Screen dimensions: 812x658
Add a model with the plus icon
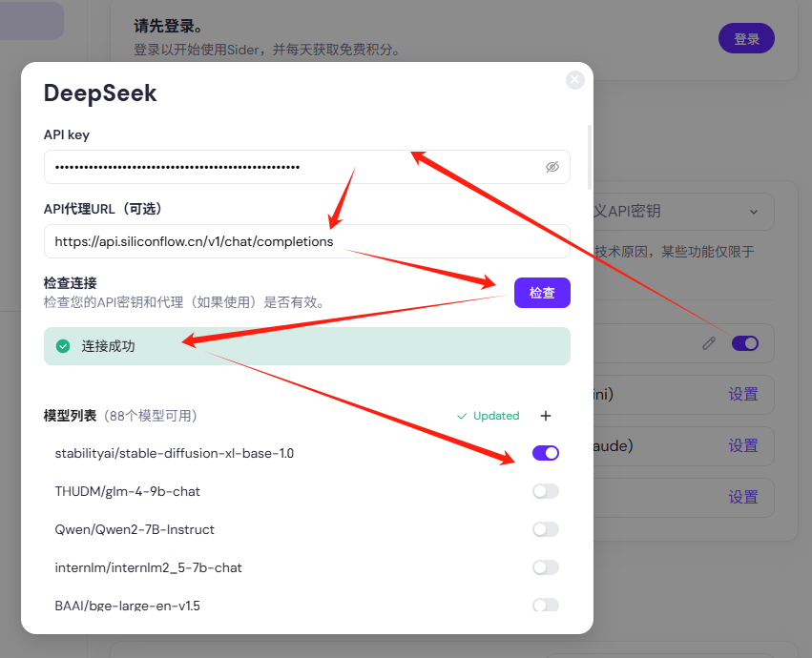click(x=545, y=416)
